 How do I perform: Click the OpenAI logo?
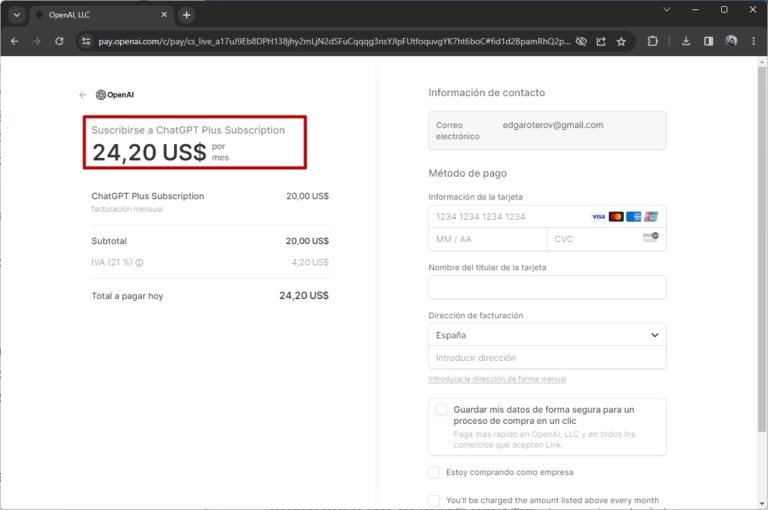(115, 95)
